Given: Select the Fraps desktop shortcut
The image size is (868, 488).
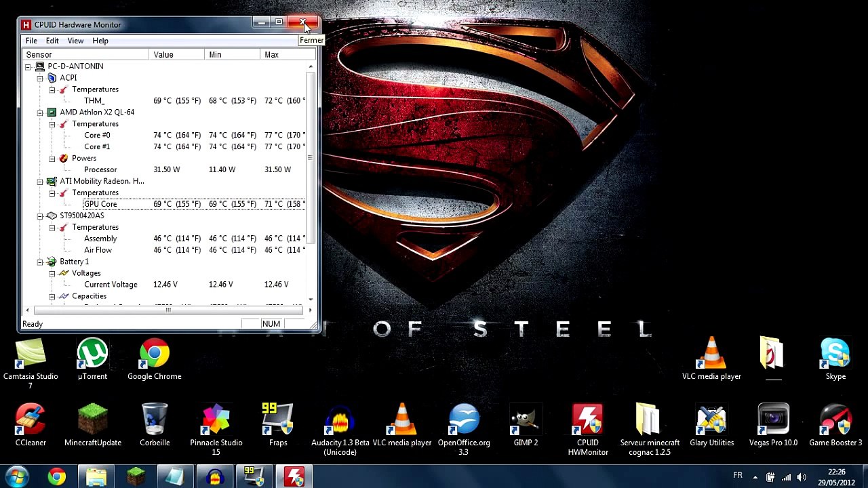Looking at the screenshot, I should (x=278, y=426).
